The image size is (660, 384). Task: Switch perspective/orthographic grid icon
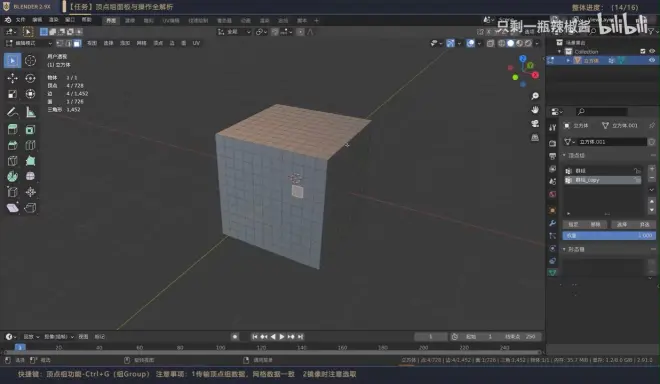pyautogui.click(x=535, y=138)
